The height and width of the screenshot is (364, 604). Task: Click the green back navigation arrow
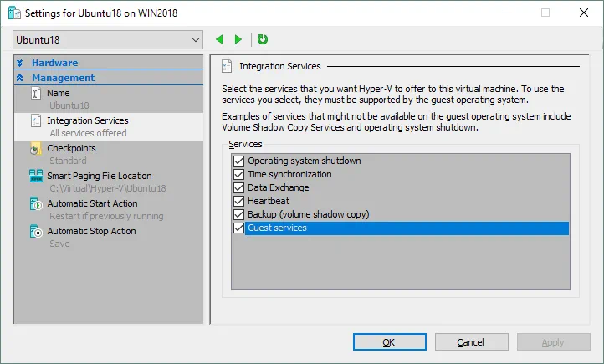coord(220,39)
